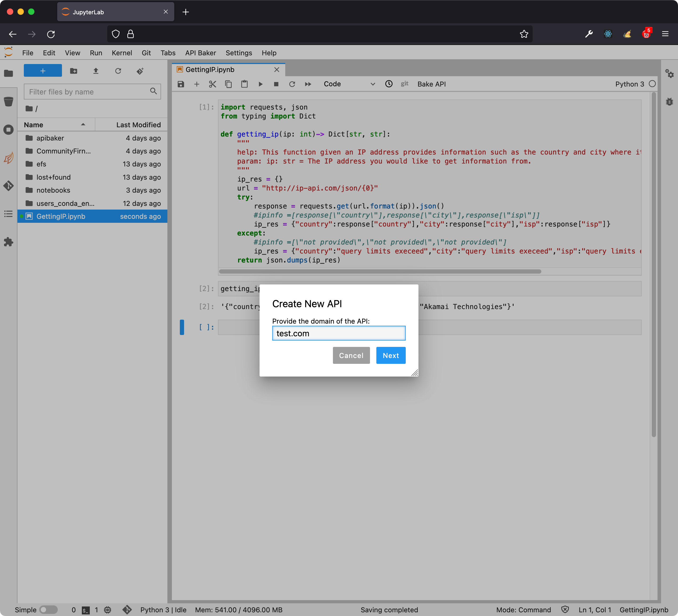The height and width of the screenshot is (616, 678).
Task: Open the table of contents sidebar icon
Action: coord(8,214)
